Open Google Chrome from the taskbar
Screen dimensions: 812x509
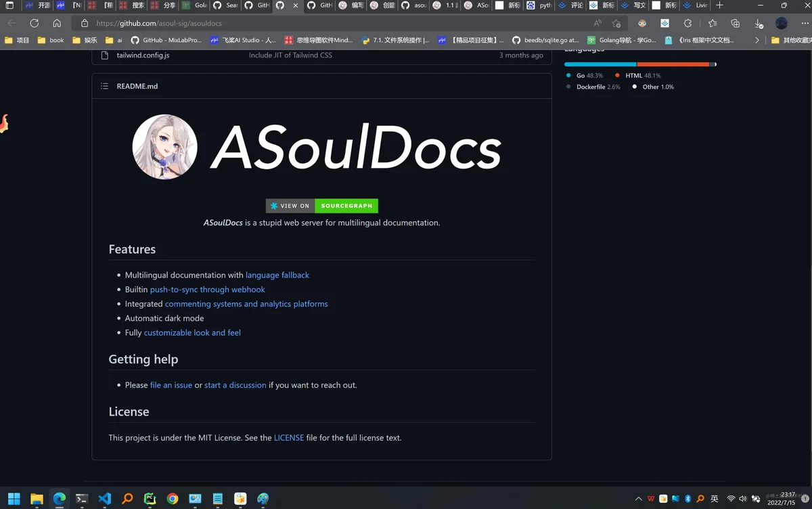[173, 499]
